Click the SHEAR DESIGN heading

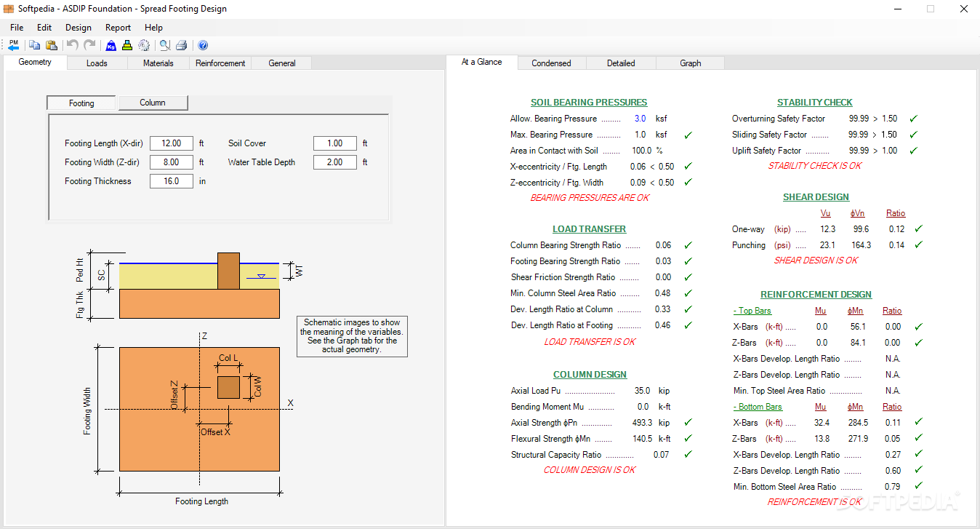[x=816, y=197]
